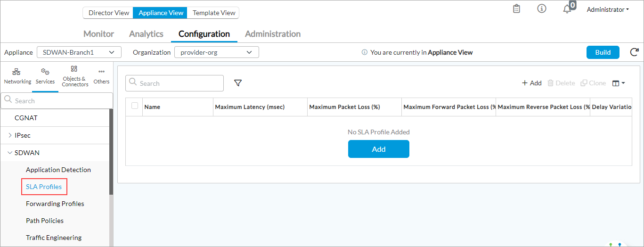Open Objects & Connectors icon tab
Screen dimensions: 644x247
[75, 76]
